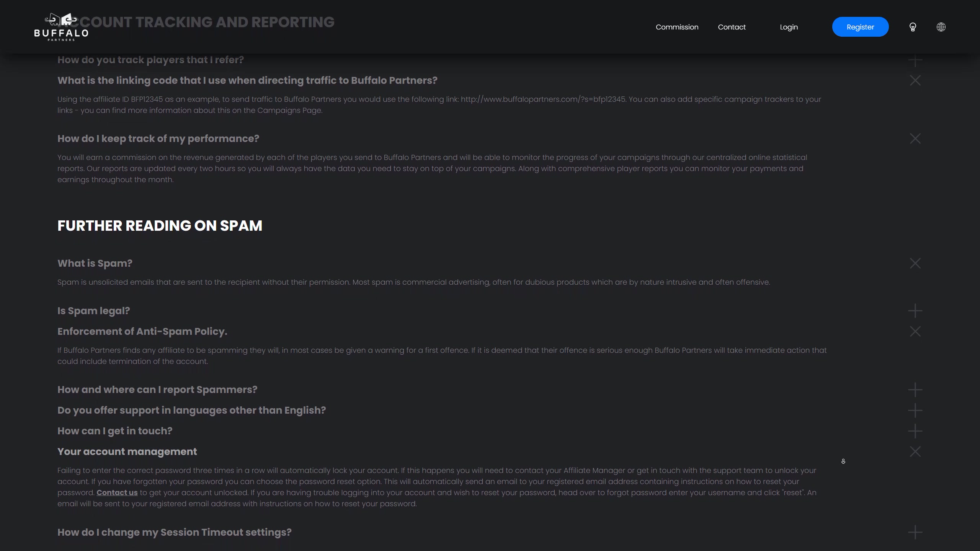Close the 'Your account management' answer X icon

pyautogui.click(x=915, y=452)
